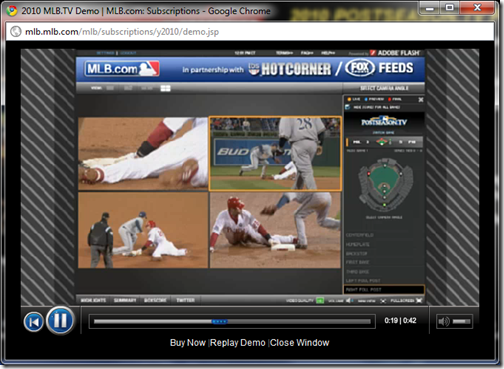Select red camera dot on stadium map
This screenshot has height=369, width=504.
369,174
